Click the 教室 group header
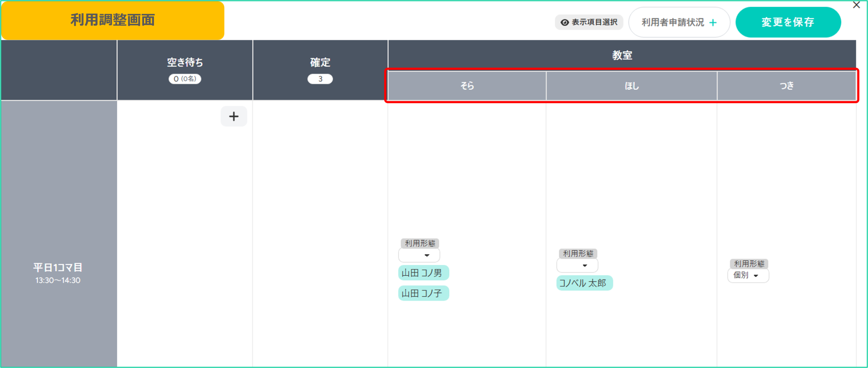The image size is (868, 368). point(622,55)
